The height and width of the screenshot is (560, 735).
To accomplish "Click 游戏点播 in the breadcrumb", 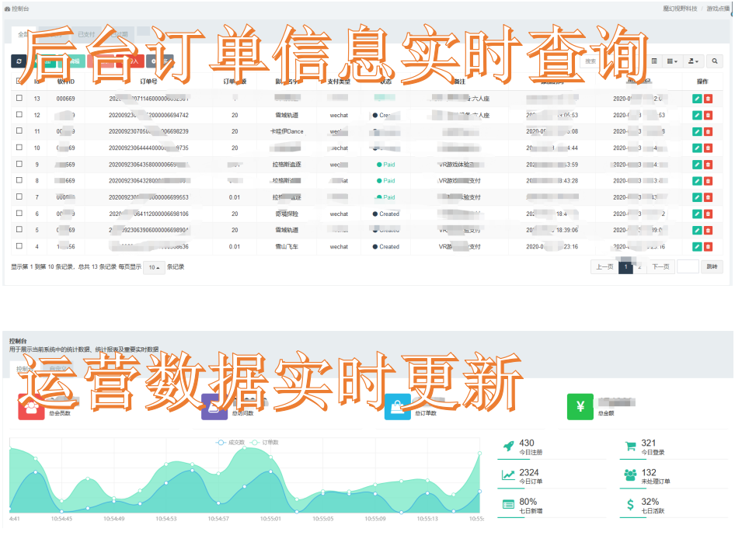I will 718,9.
